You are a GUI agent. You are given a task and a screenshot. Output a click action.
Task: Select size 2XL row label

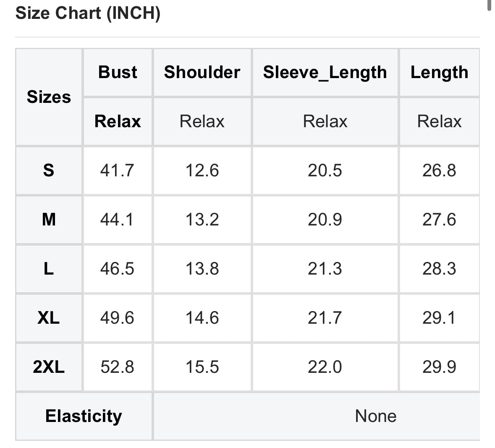pos(49,367)
